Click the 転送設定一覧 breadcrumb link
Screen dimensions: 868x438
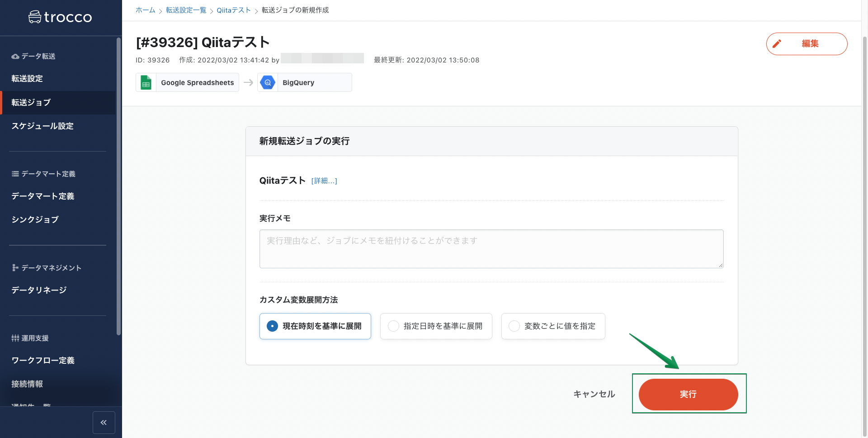tap(186, 10)
